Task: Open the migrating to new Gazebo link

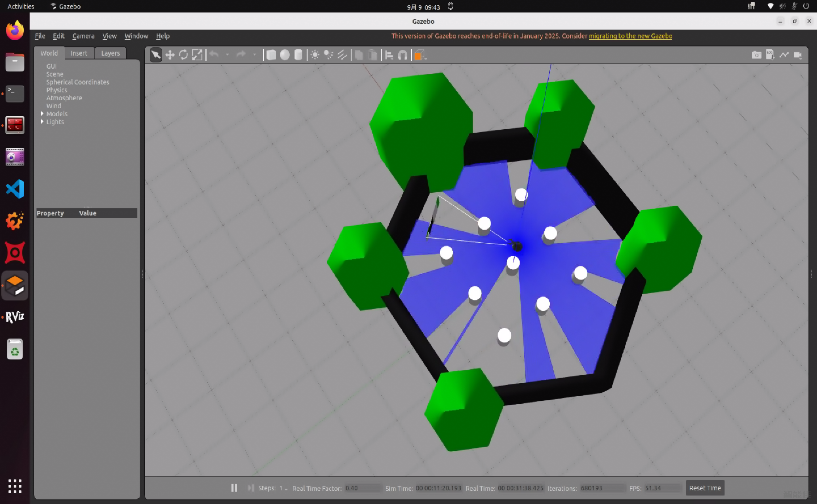Action: click(630, 36)
